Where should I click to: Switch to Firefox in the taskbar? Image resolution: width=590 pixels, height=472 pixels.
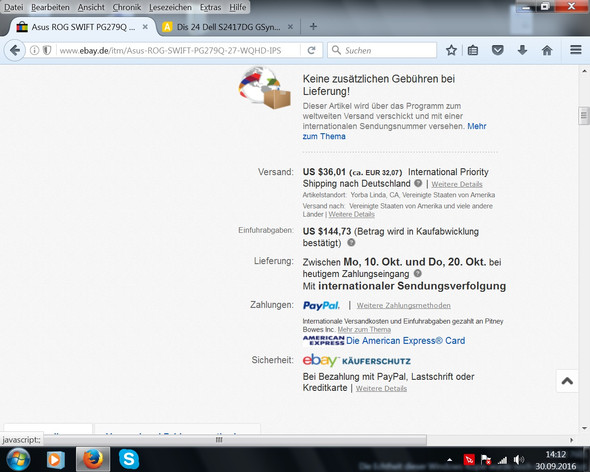click(x=93, y=460)
